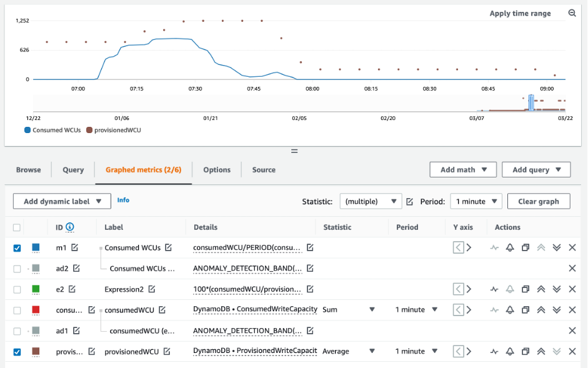Open the Add math dropdown
The height and width of the screenshot is (368, 588).
(x=462, y=169)
